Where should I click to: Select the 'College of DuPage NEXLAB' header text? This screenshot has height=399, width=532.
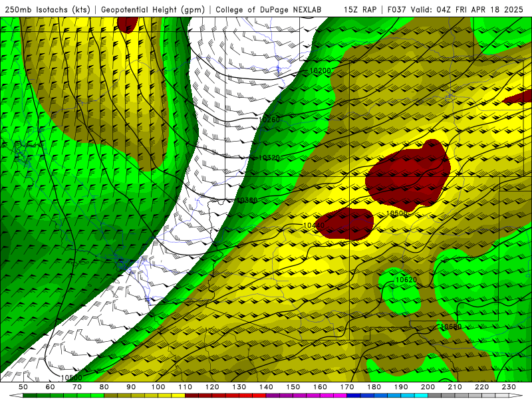click(269, 10)
